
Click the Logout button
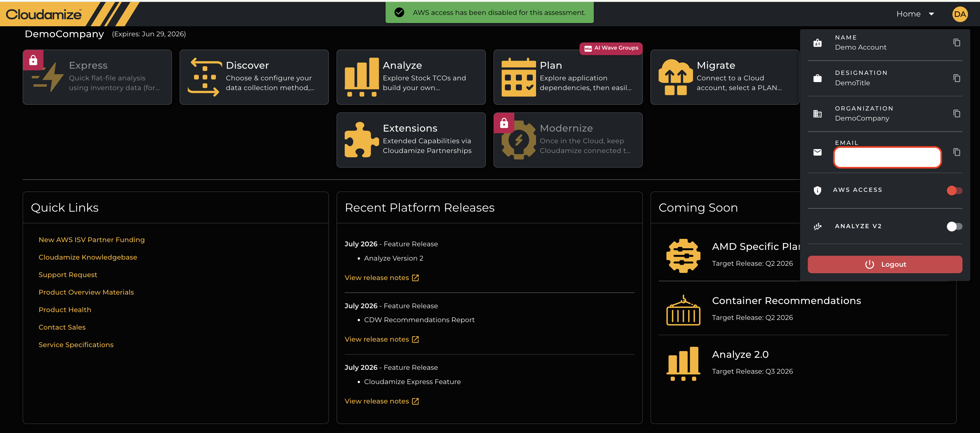tap(885, 264)
